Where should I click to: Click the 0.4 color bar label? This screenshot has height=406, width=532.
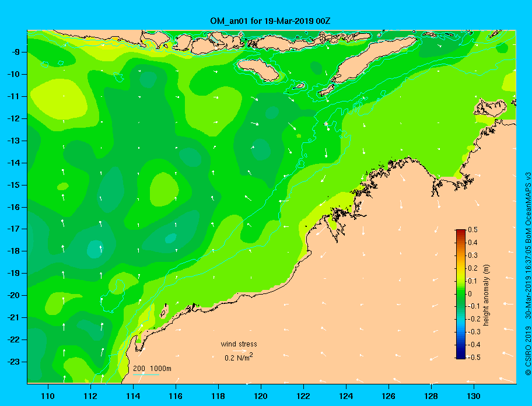click(473, 243)
